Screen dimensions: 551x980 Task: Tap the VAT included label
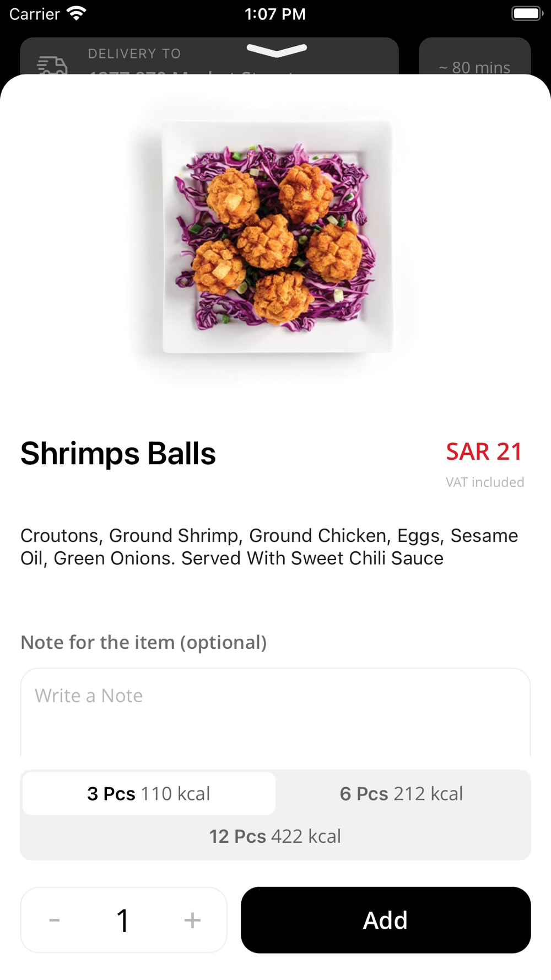pyautogui.click(x=485, y=482)
